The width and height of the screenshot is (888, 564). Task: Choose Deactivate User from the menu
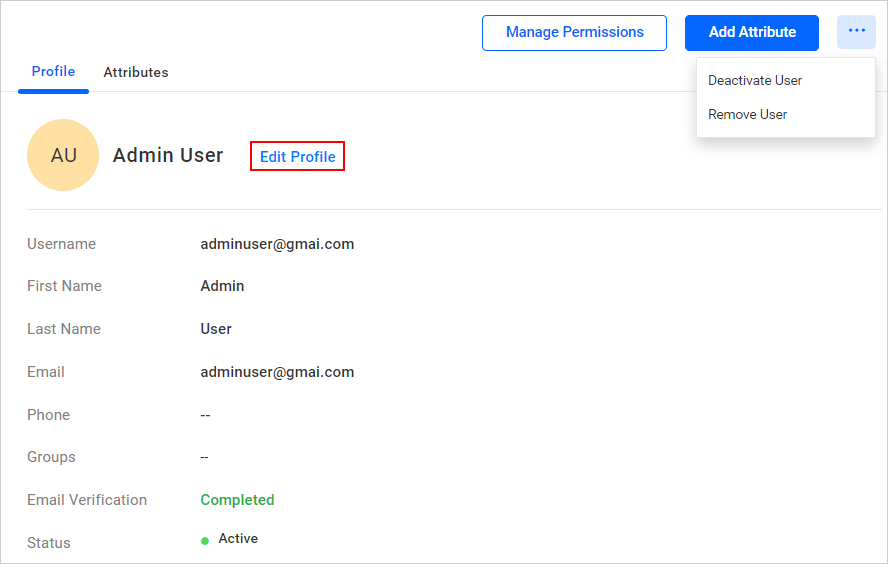coord(755,80)
